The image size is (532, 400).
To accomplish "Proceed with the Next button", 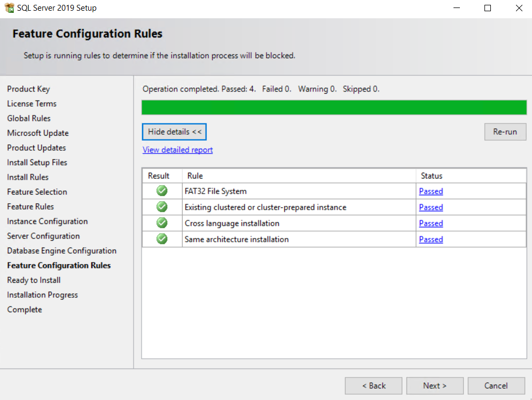I will click(435, 386).
